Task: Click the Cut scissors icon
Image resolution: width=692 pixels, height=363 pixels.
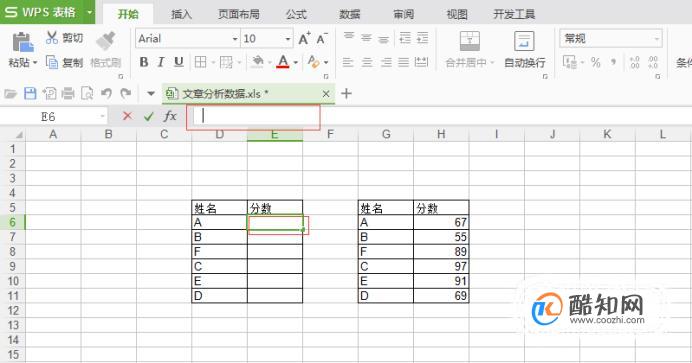Action: tap(52, 38)
